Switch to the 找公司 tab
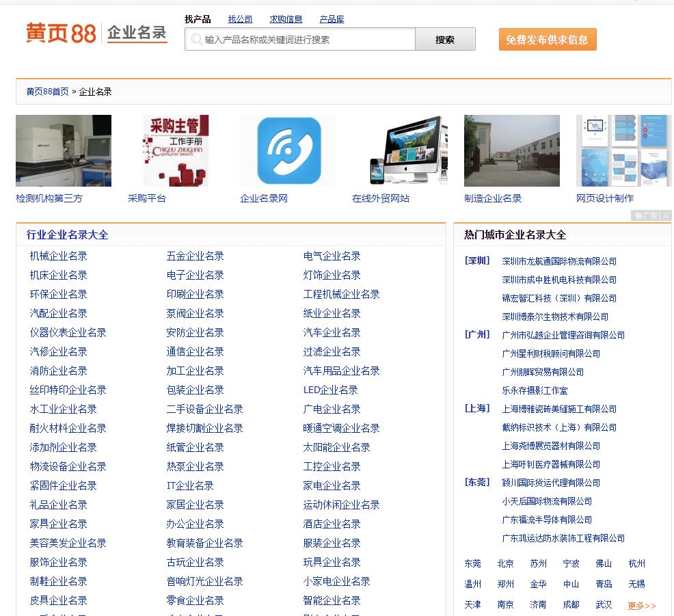Screen dimensions: 674x616 point(240,18)
